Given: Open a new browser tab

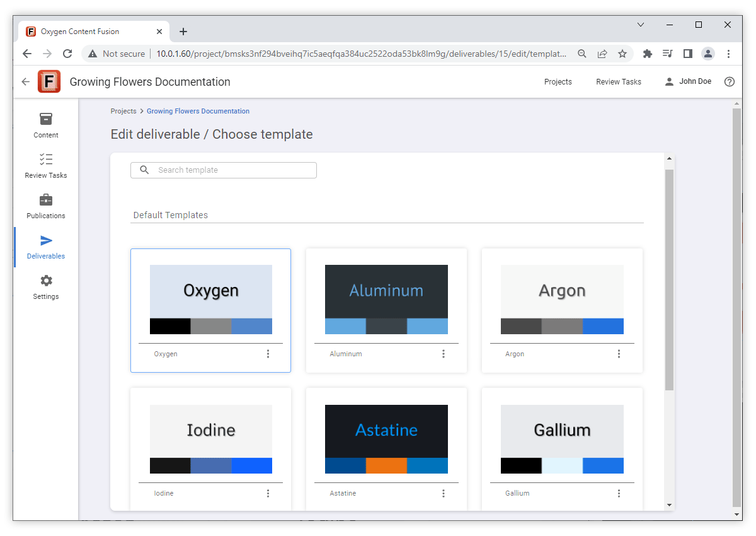Looking at the screenshot, I should [x=183, y=32].
